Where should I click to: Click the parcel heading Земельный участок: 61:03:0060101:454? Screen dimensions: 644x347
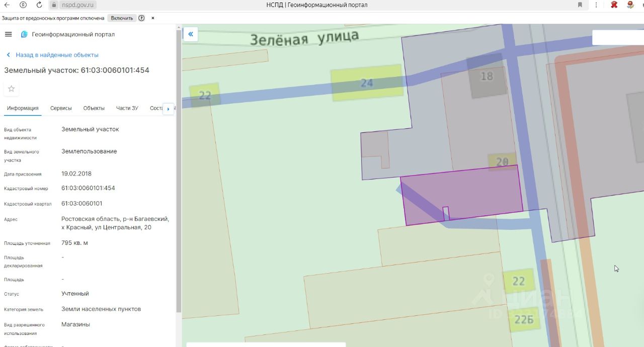pos(76,70)
